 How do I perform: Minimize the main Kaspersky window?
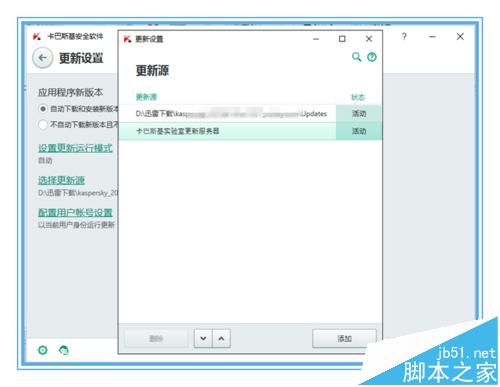(432, 36)
